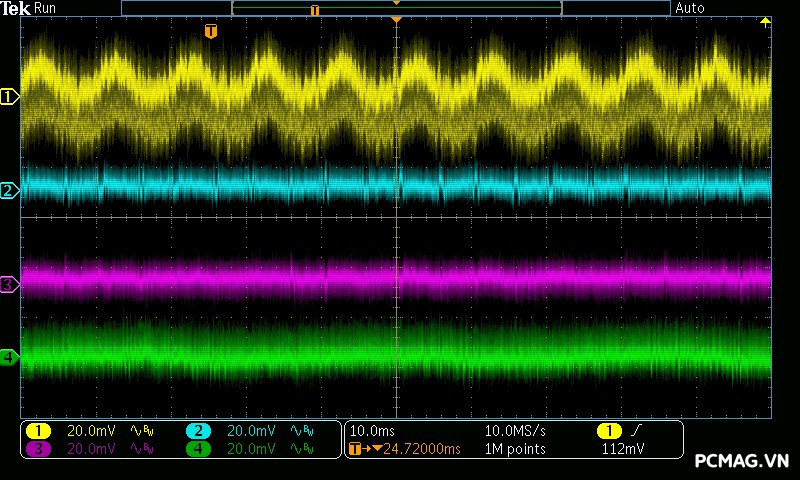
Task: Click the 112mV trigger level readout
Action: point(624,449)
